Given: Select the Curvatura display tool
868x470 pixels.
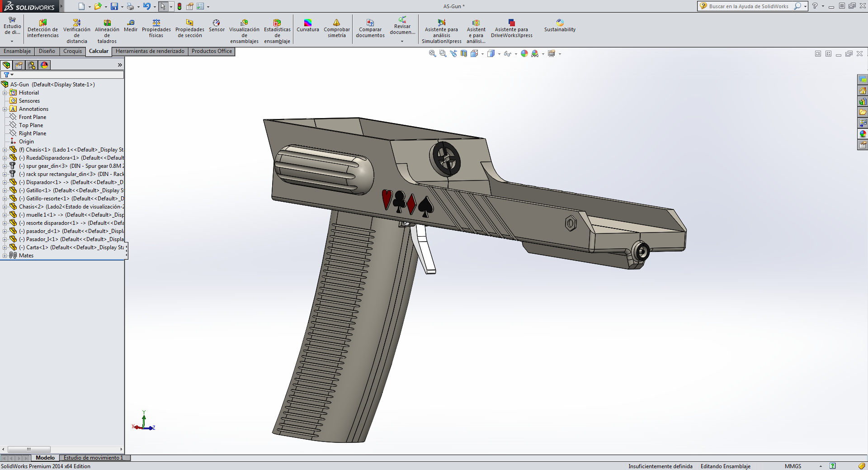Looking at the screenshot, I should pos(307,26).
